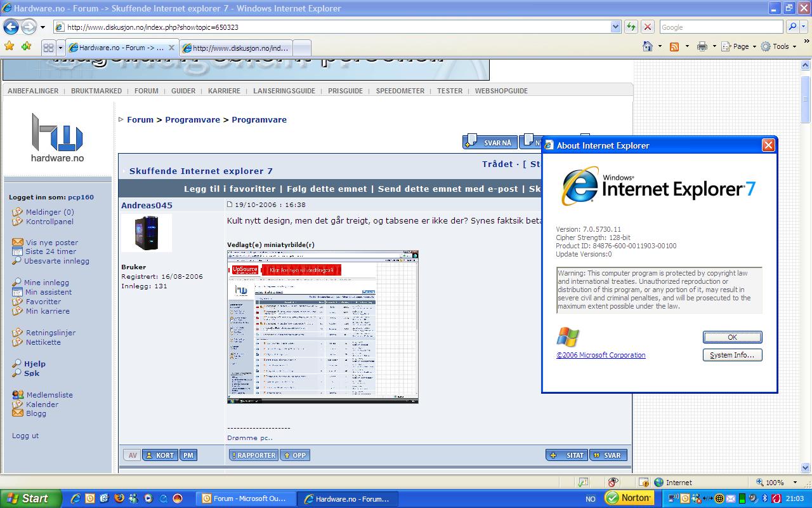Click the Logg ut link
Screen dimensions: 812x508
pyautogui.click(x=25, y=436)
